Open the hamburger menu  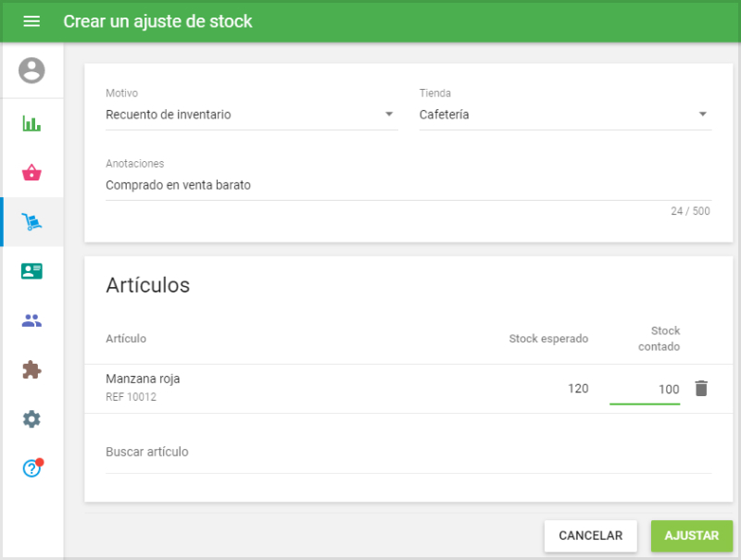coord(31,21)
